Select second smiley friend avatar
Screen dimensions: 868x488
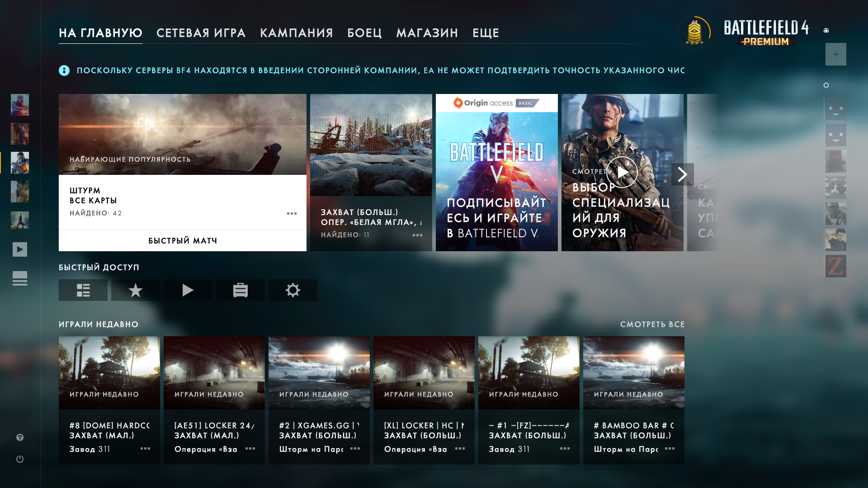(836, 135)
